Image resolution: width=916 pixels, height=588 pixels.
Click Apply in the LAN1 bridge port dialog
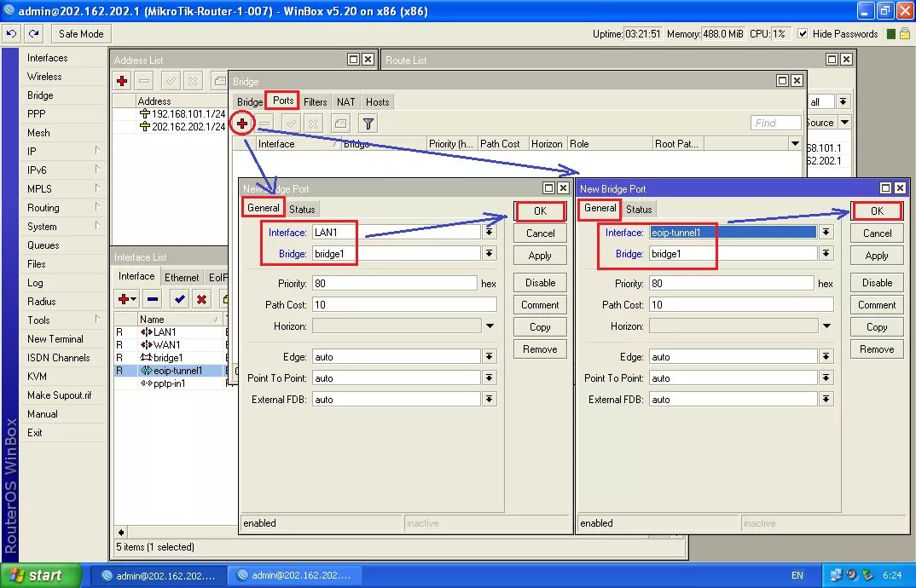(541, 255)
